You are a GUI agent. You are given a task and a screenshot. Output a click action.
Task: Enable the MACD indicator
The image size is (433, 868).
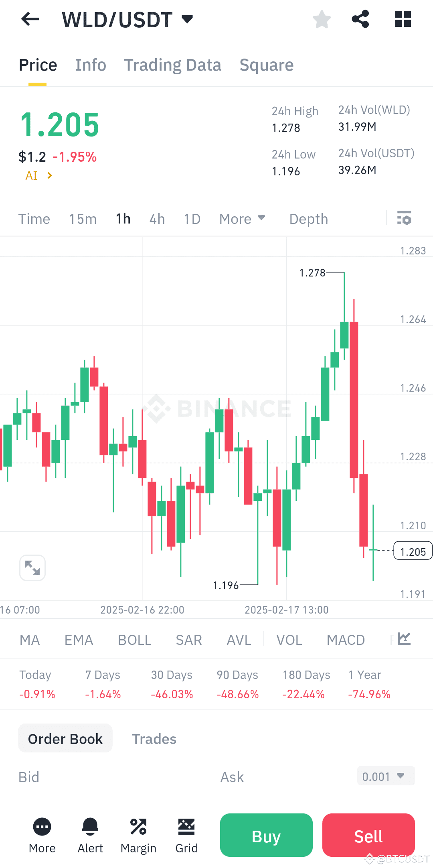pos(346,640)
